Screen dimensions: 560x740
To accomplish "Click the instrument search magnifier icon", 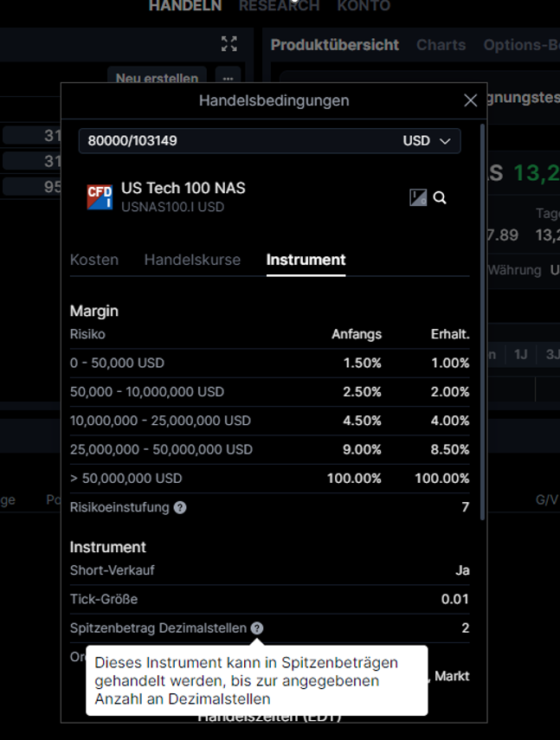I will (440, 197).
